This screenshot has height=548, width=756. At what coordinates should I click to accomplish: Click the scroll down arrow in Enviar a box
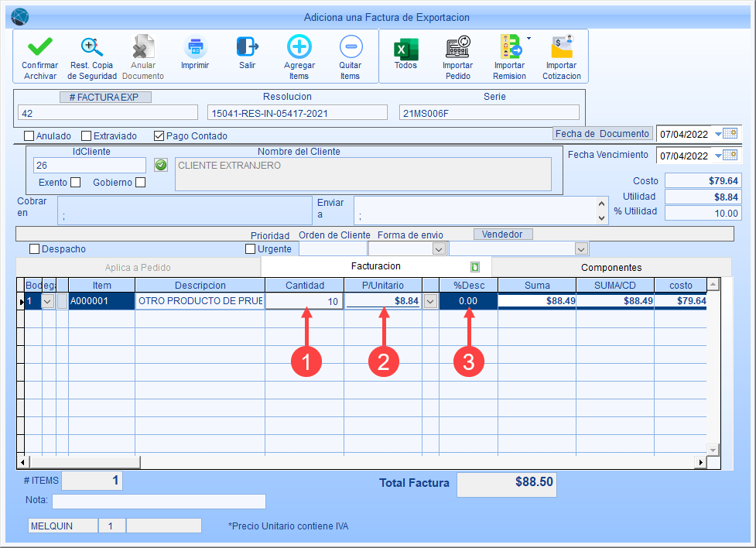pyautogui.click(x=601, y=218)
